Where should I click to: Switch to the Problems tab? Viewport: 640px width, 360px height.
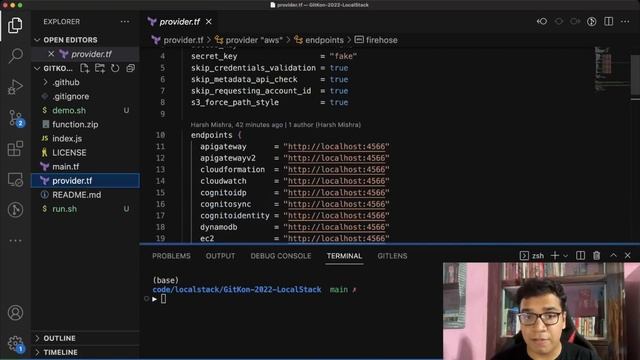[171, 256]
